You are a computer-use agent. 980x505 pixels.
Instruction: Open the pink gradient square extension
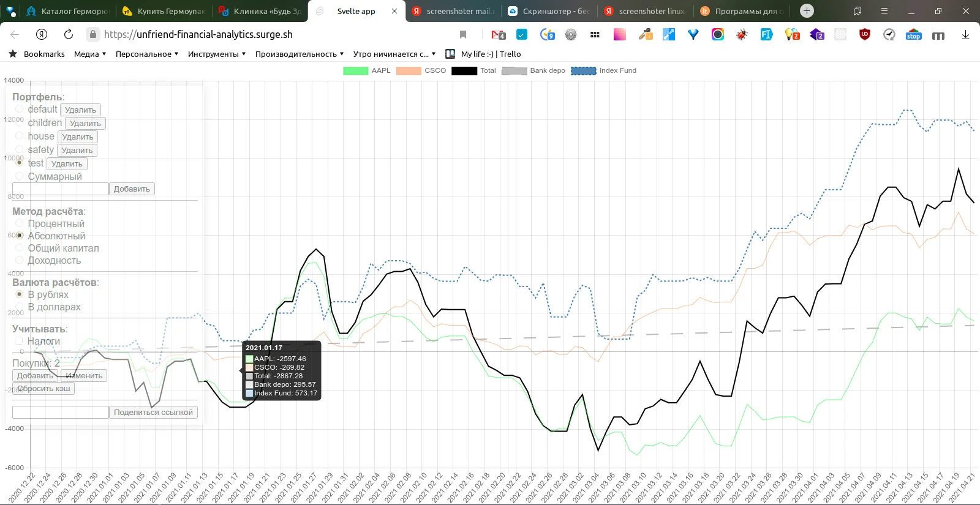(x=620, y=34)
